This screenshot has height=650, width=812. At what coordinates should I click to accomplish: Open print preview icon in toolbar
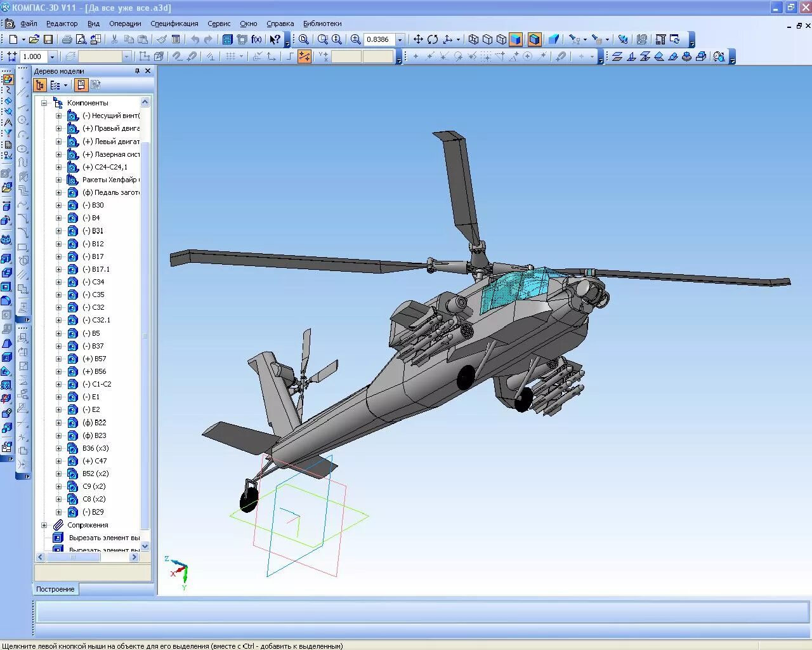click(x=81, y=39)
